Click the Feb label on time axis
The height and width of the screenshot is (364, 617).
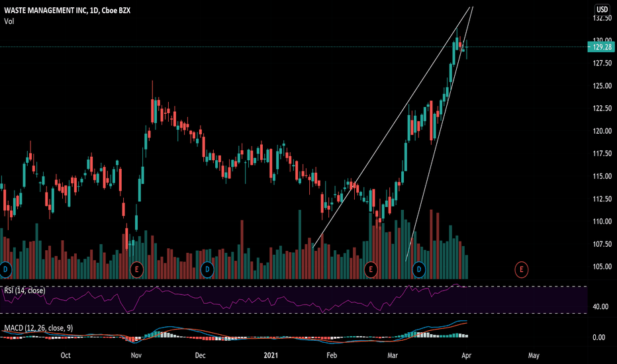point(332,355)
